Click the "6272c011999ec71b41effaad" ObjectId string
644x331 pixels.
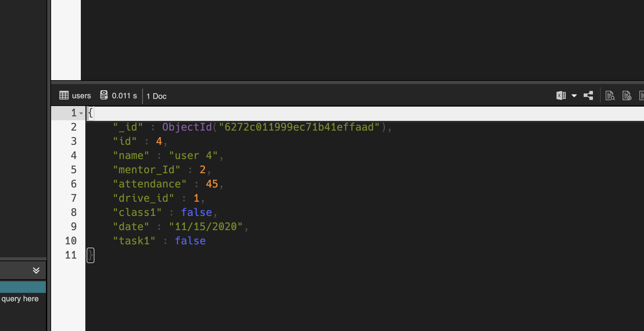click(299, 127)
